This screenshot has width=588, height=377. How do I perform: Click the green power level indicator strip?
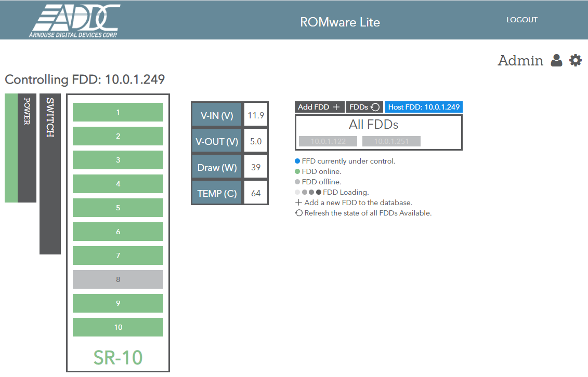click(11, 148)
